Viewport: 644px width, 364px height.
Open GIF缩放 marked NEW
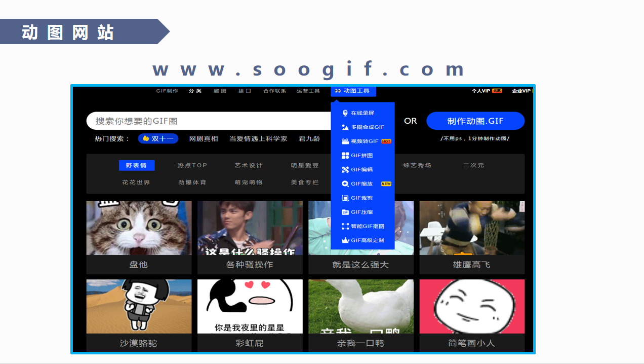pos(360,184)
